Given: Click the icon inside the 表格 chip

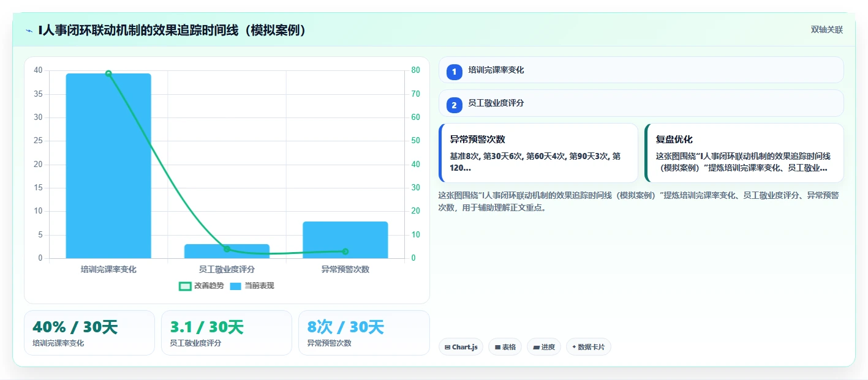Looking at the screenshot, I should [x=497, y=347].
